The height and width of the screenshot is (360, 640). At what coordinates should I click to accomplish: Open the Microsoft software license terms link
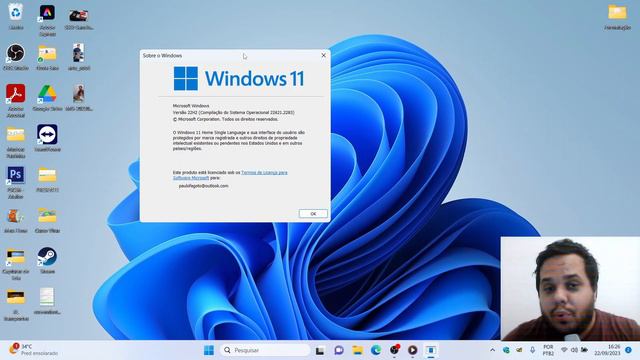pos(230,175)
